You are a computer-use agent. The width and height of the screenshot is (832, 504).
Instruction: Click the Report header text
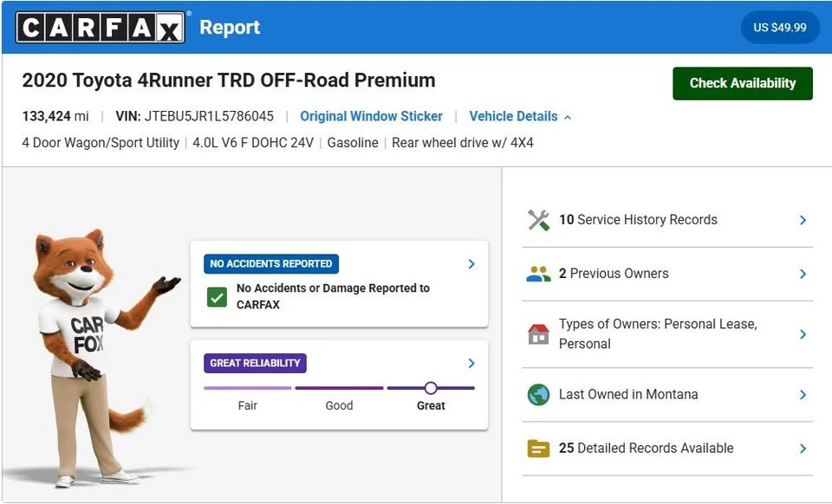(x=230, y=27)
